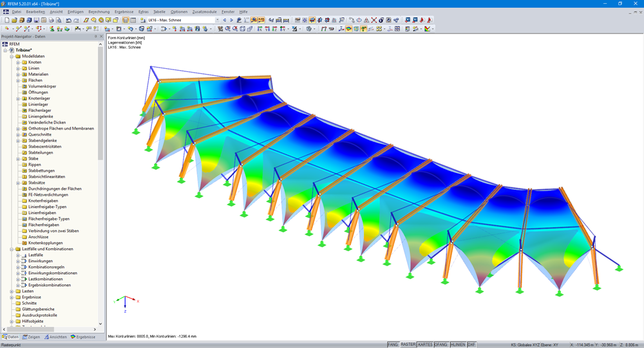Open the Berechnung menu

click(x=99, y=12)
